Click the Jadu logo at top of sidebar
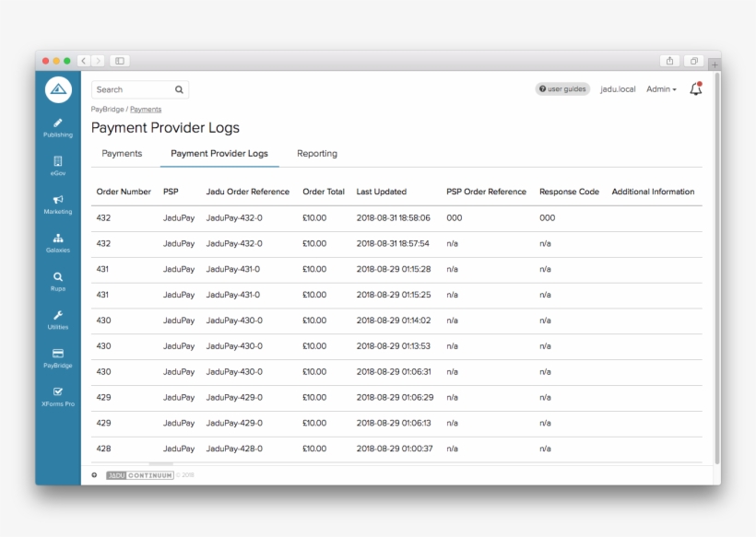 coord(58,89)
